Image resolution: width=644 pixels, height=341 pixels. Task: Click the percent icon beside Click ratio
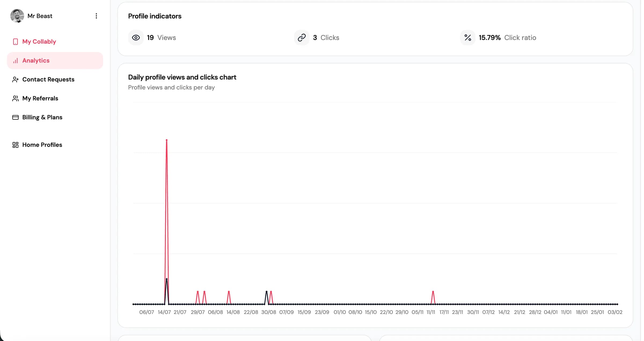[468, 38]
